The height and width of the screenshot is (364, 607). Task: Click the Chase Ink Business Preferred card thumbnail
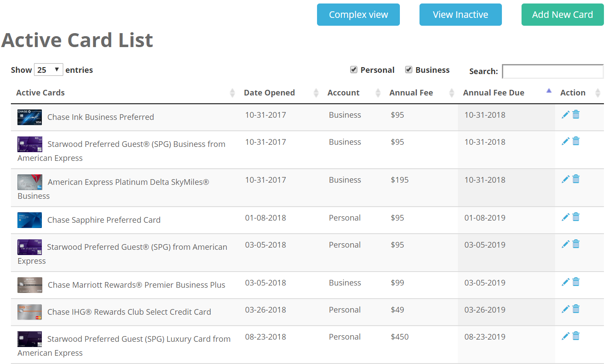[x=30, y=117]
